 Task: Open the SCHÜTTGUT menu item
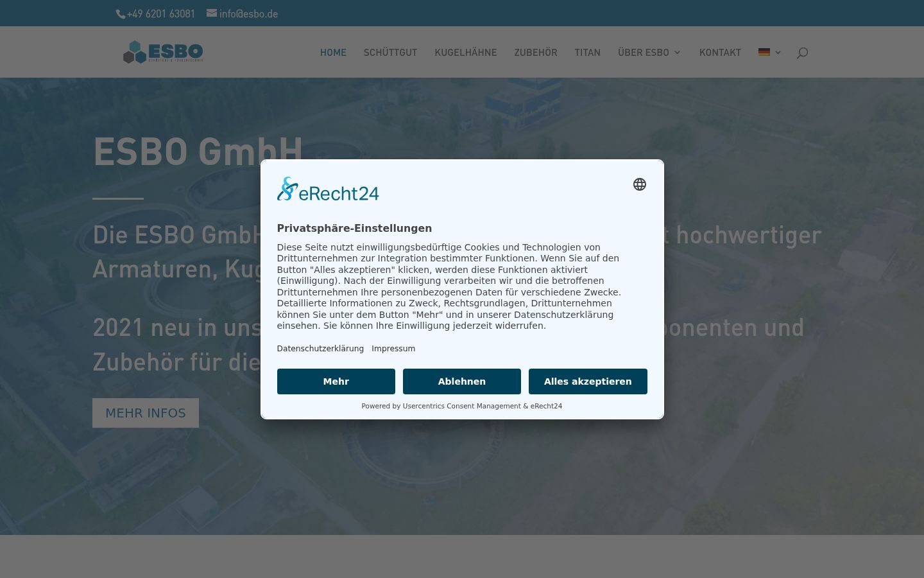(x=390, y=52)
